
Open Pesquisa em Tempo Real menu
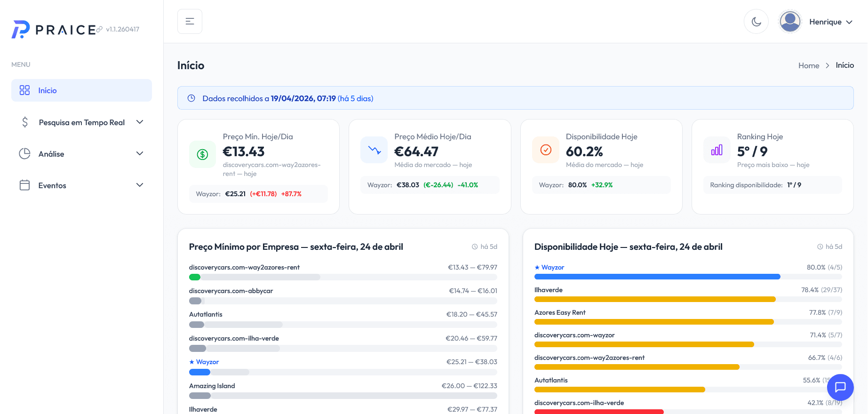point(81,122)
